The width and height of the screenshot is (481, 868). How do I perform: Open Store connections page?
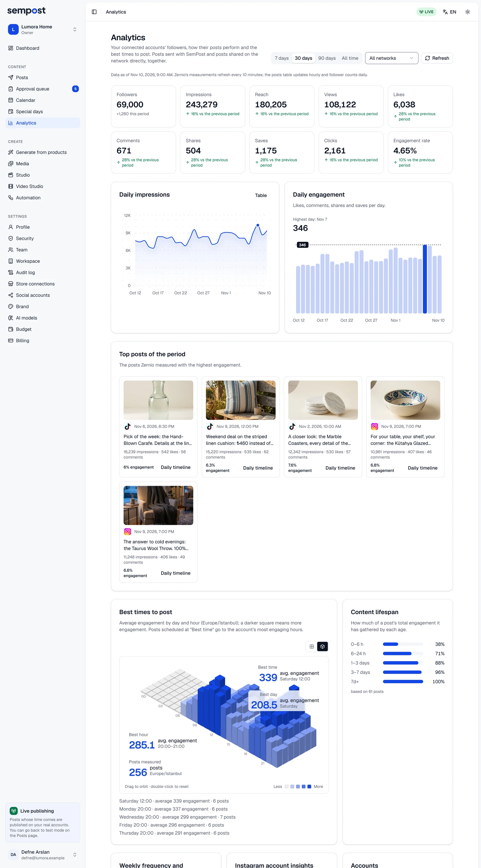tap(43, 284)
